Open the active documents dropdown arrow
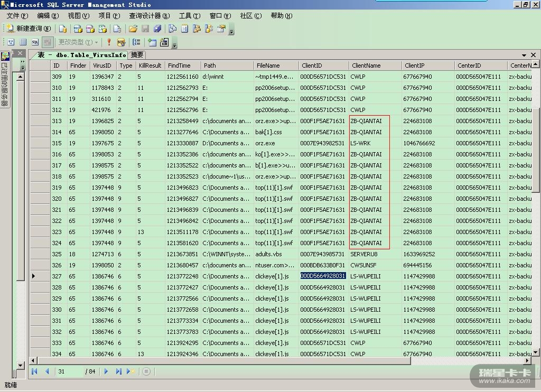 click(x=524, y=55)
